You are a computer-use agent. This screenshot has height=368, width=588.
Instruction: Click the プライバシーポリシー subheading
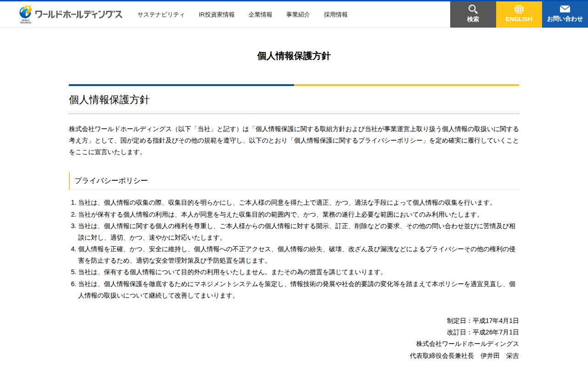point(111,181)
